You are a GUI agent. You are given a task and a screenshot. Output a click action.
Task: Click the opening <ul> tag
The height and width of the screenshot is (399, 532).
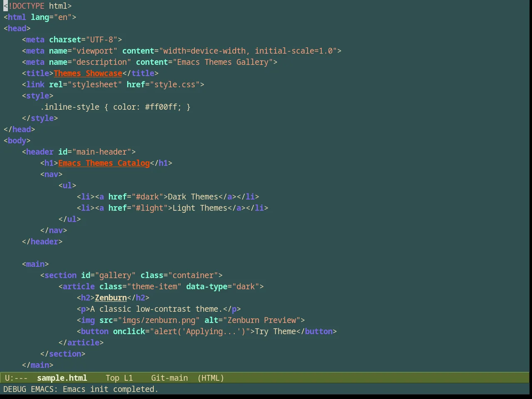(67, 185)
